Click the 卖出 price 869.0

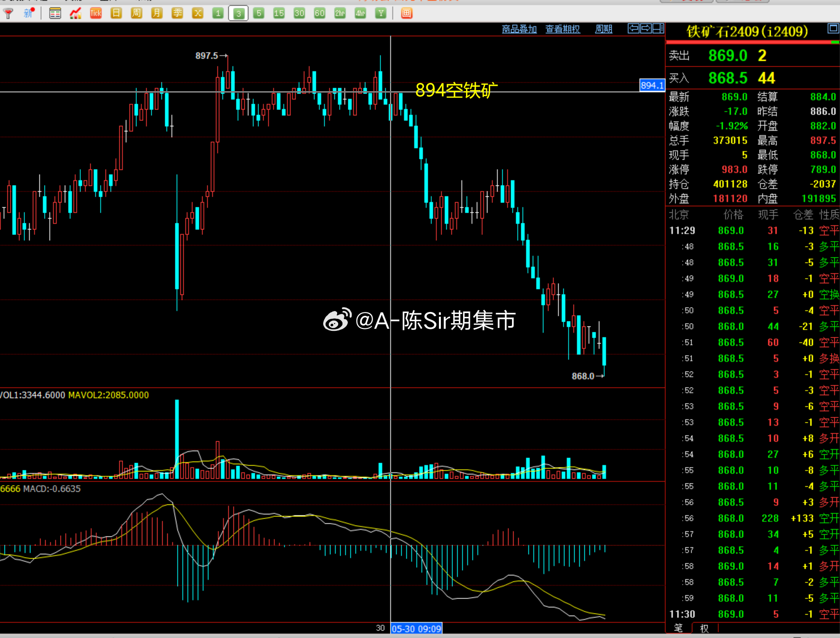click(728, 56)
